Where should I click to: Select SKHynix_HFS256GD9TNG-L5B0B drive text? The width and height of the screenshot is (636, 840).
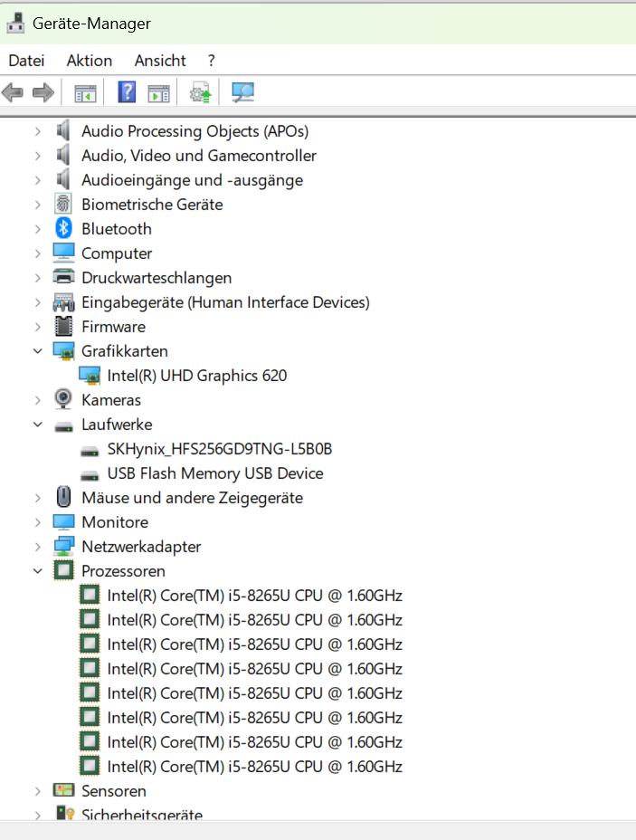pyautogui.click(x=220, y=449)
